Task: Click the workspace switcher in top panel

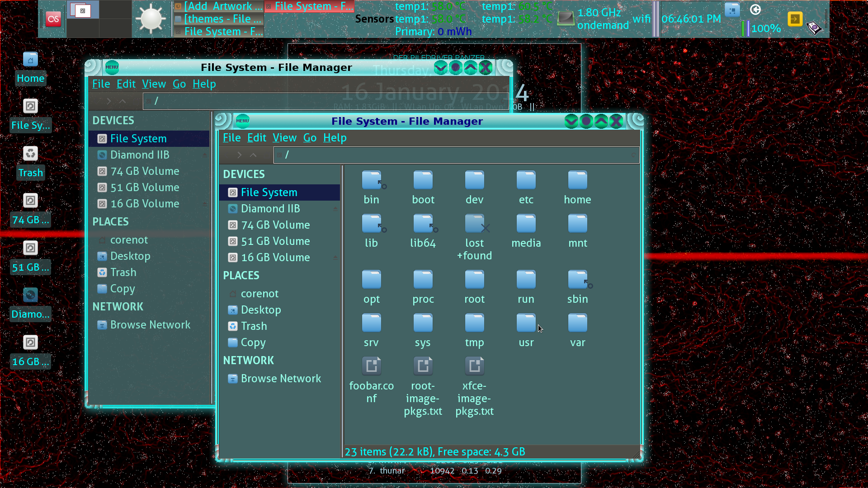Action: pyautogui.click(x=99, y=19)
